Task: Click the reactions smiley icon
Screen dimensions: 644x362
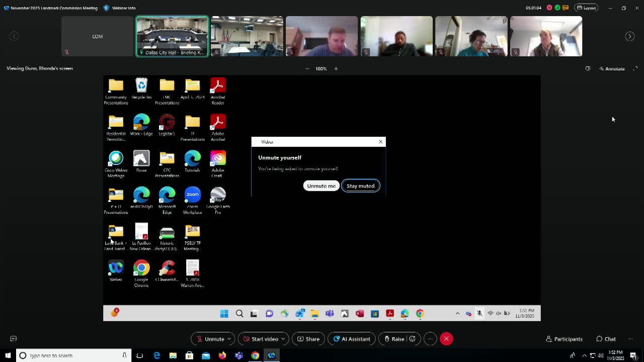Action: 413,339
